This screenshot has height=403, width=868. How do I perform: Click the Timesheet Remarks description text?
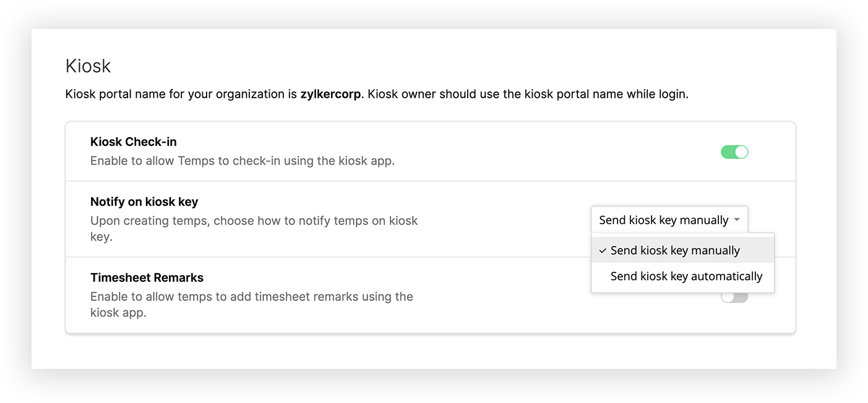251,297
